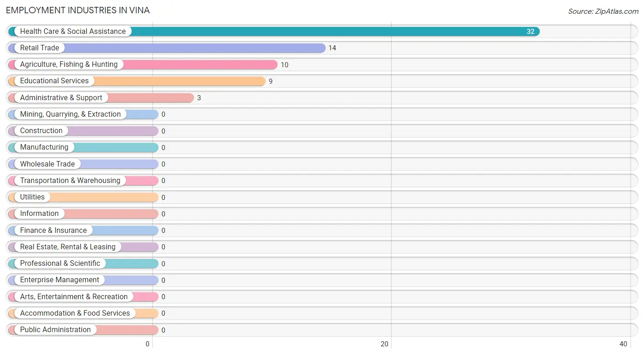Click the value 32 on the Health Care bar
Image resolution: width=644 pixels, height=355 pixels.
pyautogui.click(x=530, y=32)
